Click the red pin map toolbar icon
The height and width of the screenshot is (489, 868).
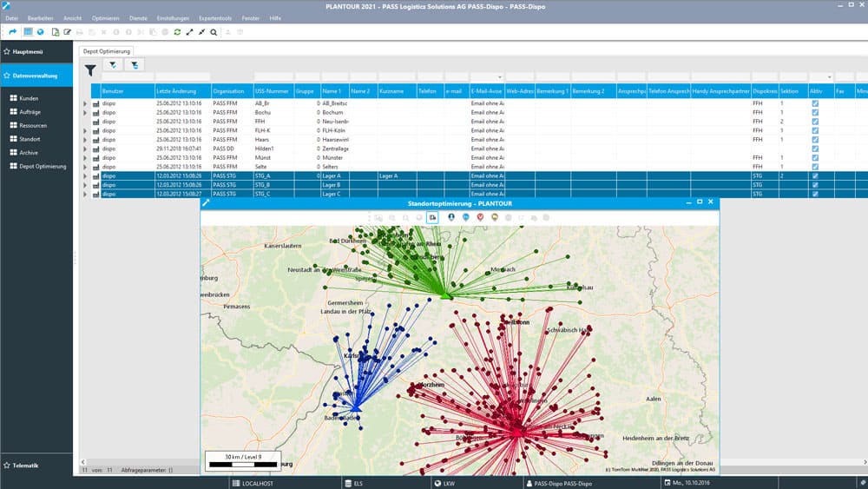tap(480, 218)
